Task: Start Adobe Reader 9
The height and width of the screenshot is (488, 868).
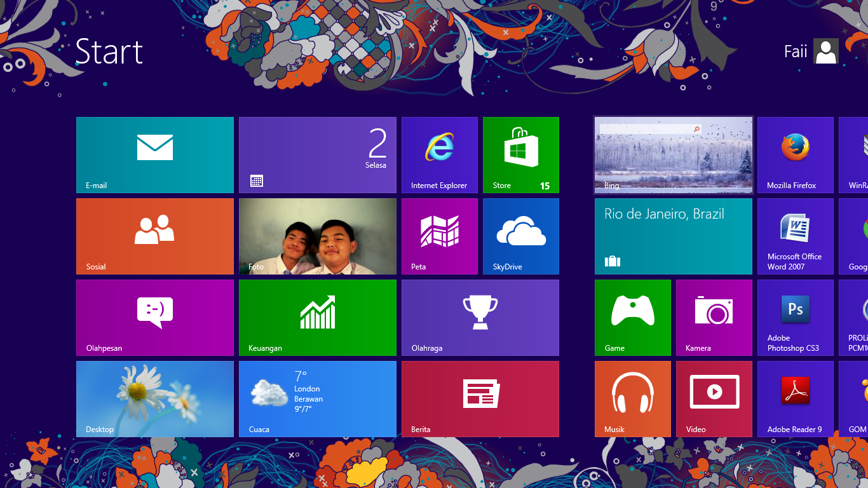Action: pyautogui.click(x=795, y=398)
